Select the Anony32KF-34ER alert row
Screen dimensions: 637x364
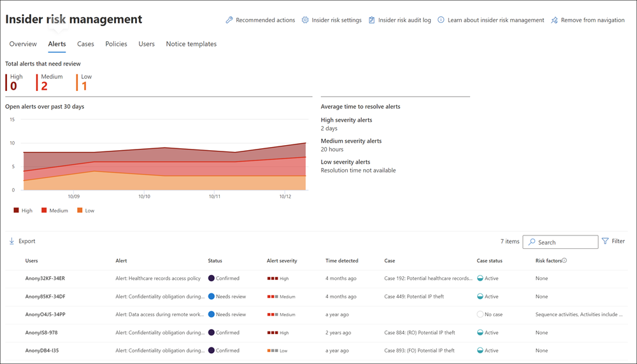pos(317,278)
